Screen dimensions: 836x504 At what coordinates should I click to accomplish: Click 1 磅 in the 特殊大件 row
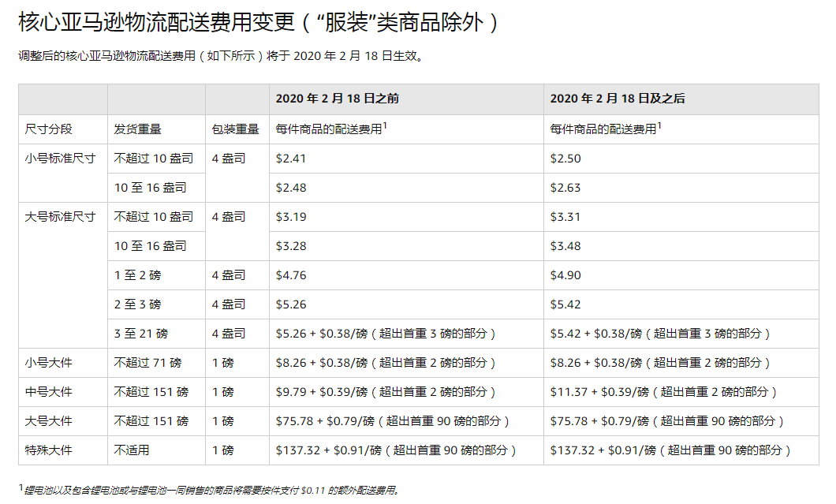223,450
